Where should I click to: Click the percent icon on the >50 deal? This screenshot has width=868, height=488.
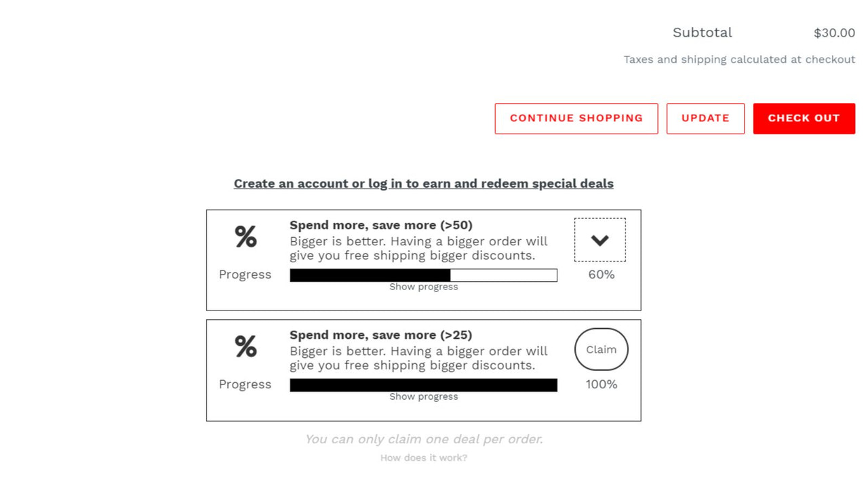[x=244, y=237]
